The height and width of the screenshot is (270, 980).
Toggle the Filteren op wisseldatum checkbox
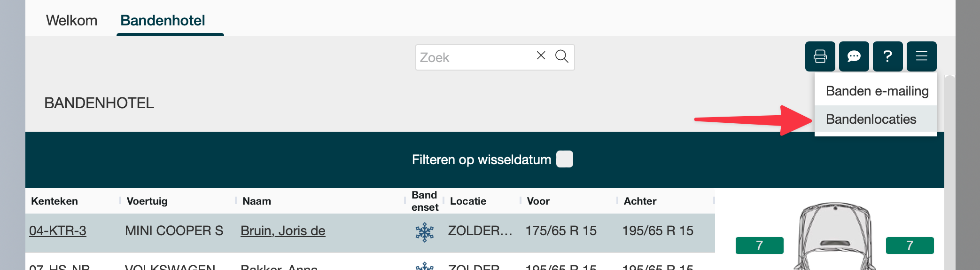(x=564, y=159)
